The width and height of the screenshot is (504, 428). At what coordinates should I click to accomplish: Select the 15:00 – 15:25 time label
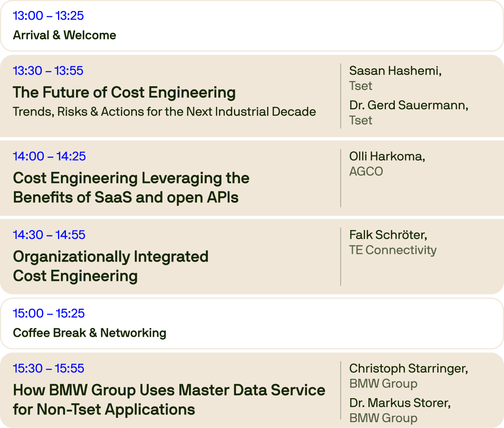pos(49,313)
